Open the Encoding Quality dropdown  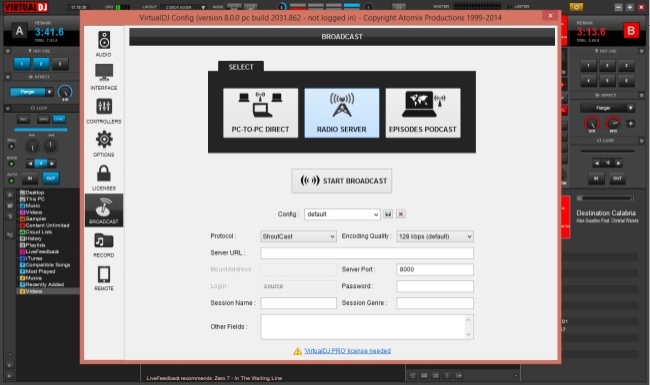tap(435, 236)
